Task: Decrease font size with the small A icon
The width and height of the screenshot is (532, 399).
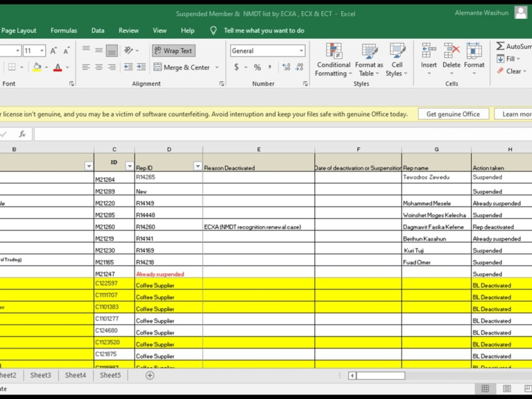Action: [66, 51]
